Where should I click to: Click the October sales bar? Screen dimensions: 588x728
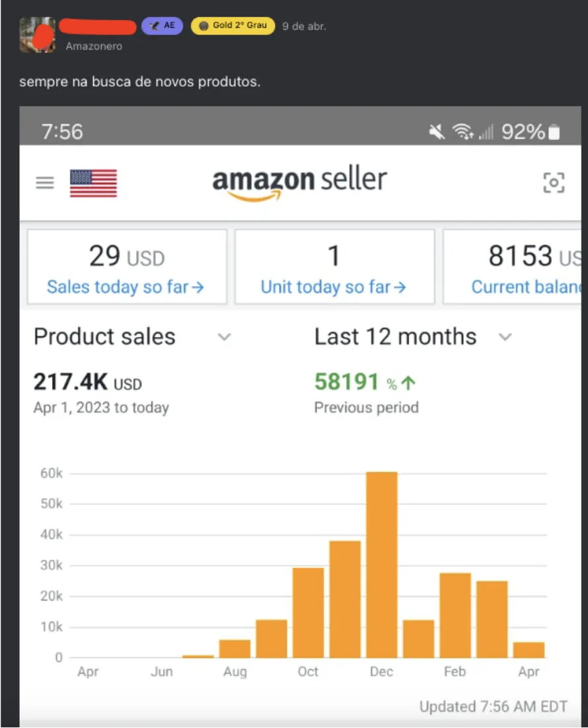(308, 612)
